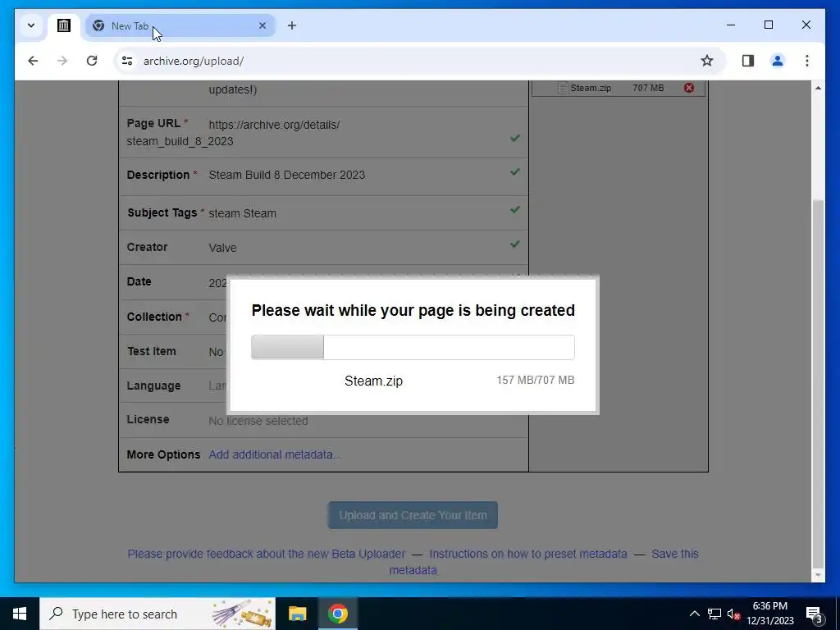Open the tab search dropdown arrow
This screenshot has width=840, height=630.
coord(31,25)
